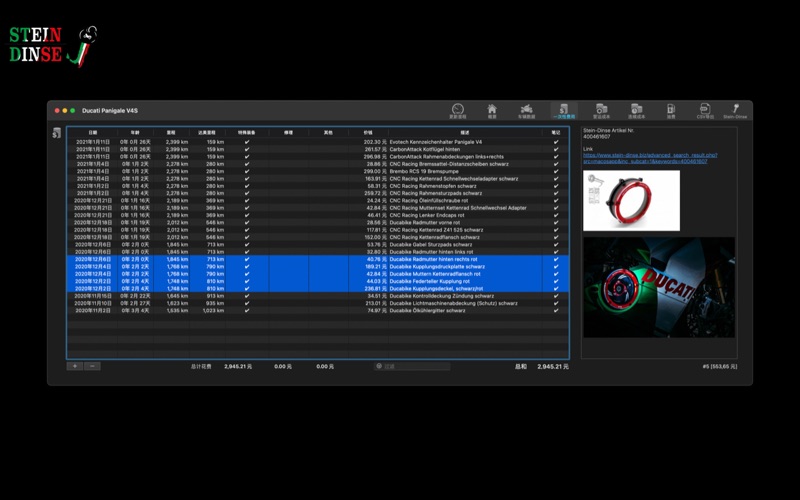Sort by the date column header
This screenshot has width=800, height=500.
coord(92,133)
